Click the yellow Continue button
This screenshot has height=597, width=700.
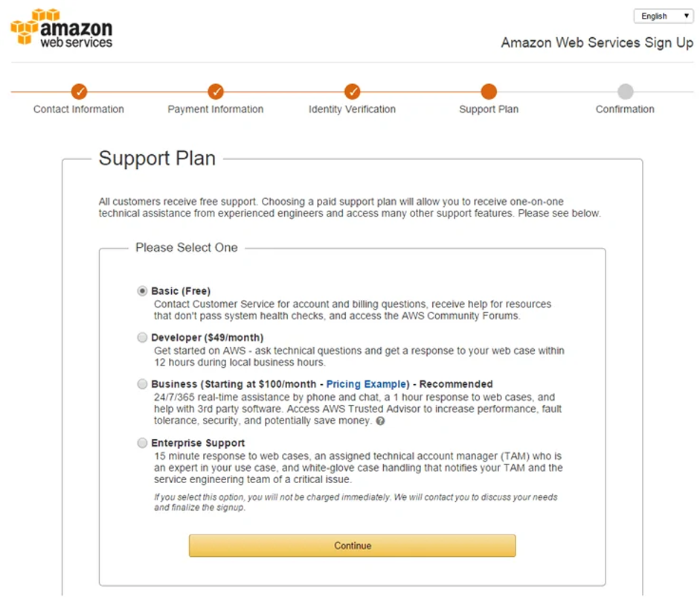coord(353,546)
